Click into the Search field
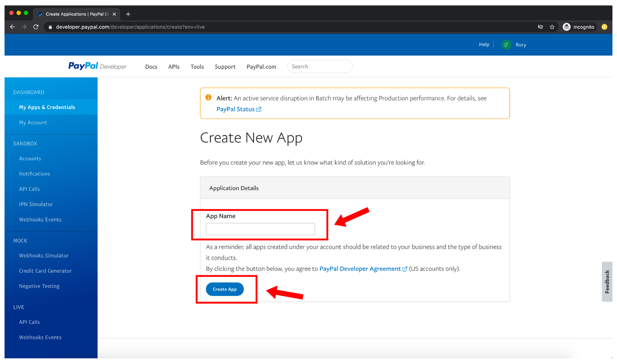 click(320, 66)
